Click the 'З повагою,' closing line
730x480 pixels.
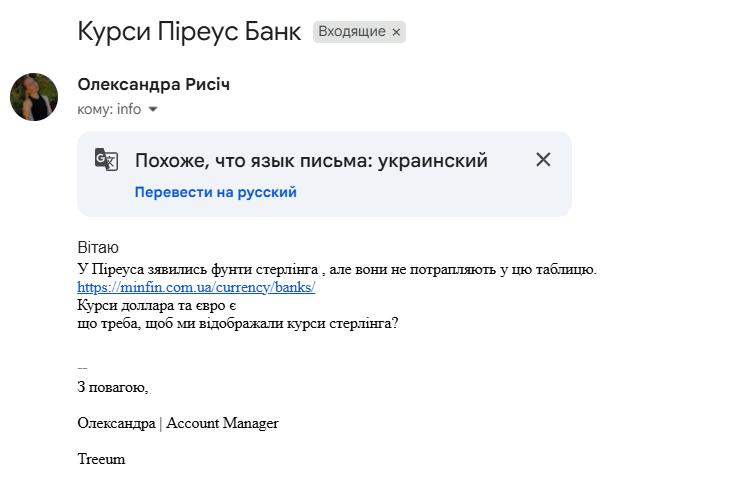pyautogui.click(x=112, y=386)
